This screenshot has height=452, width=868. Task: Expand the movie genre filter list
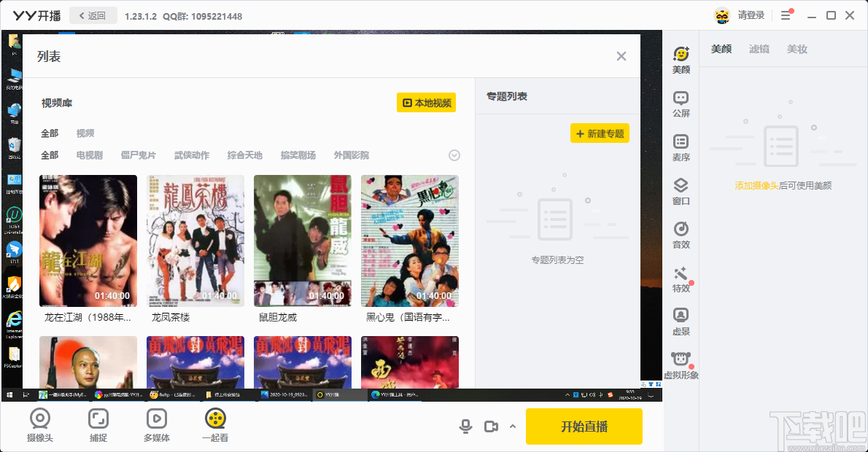click(454, 155)
